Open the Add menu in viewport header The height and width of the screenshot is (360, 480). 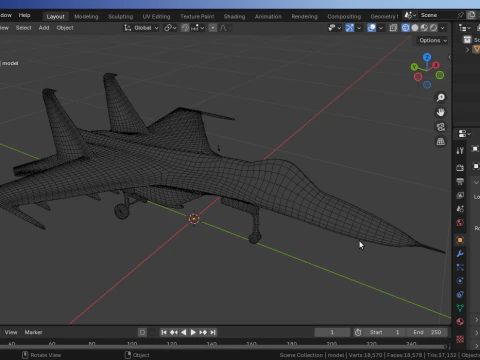(44, 28)
